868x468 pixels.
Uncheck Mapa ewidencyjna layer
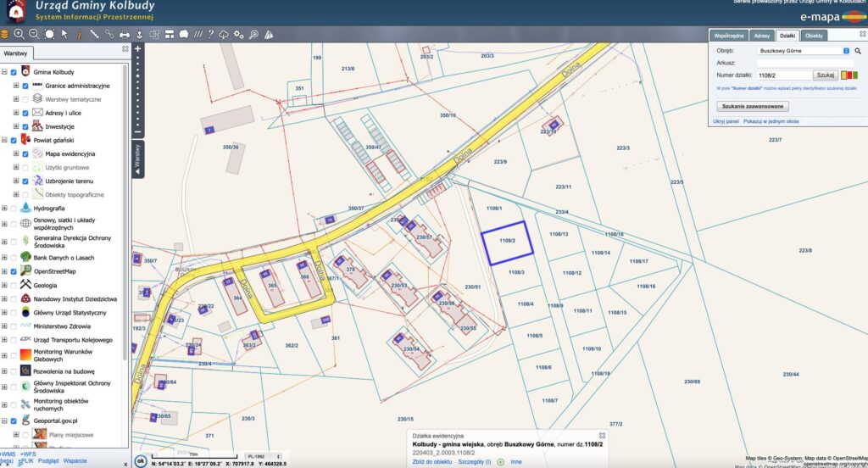click(x=25, y=154)
